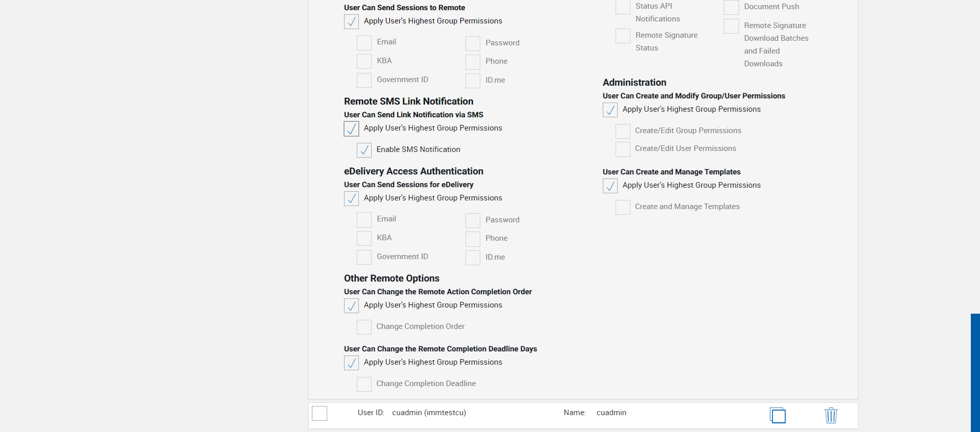Check the Document Push checkbox

pos(731,7)
